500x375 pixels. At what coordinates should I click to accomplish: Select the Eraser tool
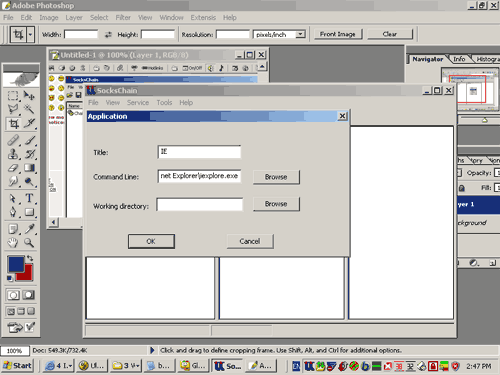pyautogui.click(x=13, y=168)
